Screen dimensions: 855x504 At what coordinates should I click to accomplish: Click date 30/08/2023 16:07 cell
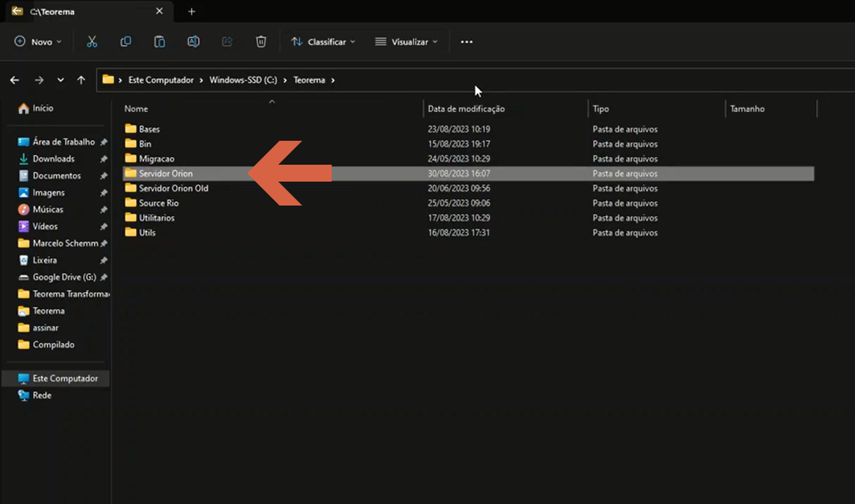click(x=458, y=174)
